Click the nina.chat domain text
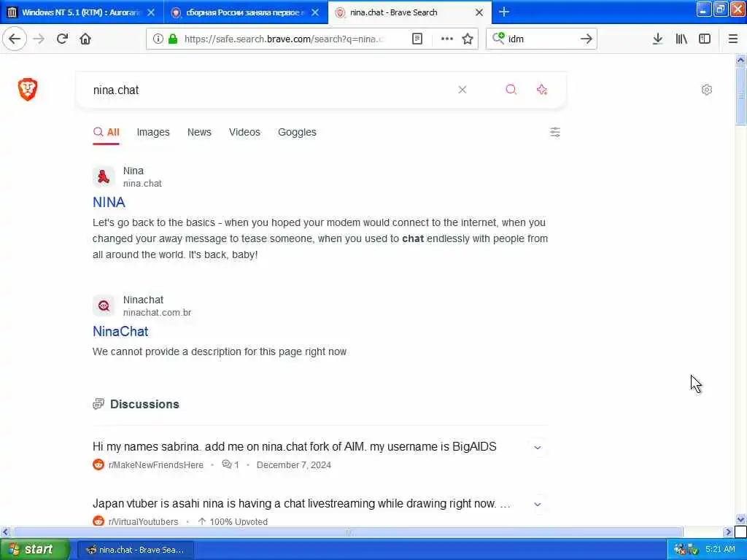Viewport: 747px width, 560px height. tap(142, 183)
